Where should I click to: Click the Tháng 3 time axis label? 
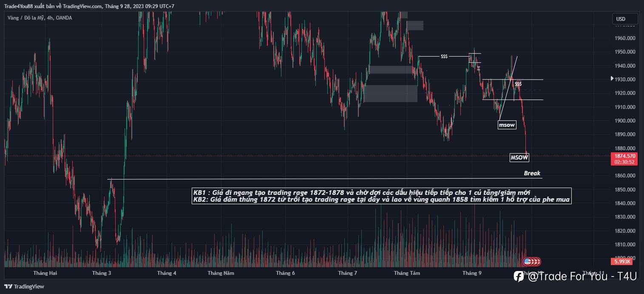(x=102, y=273)
